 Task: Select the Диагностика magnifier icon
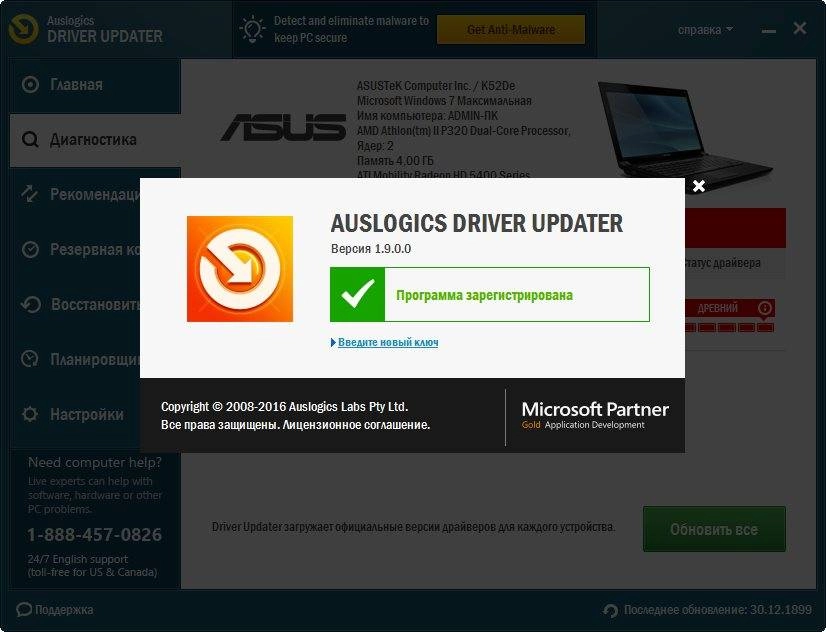tap(30, 140)
